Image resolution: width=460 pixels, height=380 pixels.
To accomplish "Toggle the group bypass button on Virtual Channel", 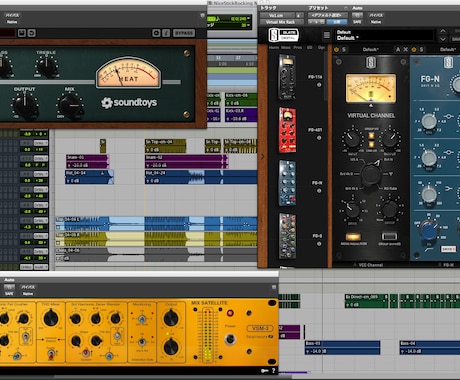I will click(389, 236).
